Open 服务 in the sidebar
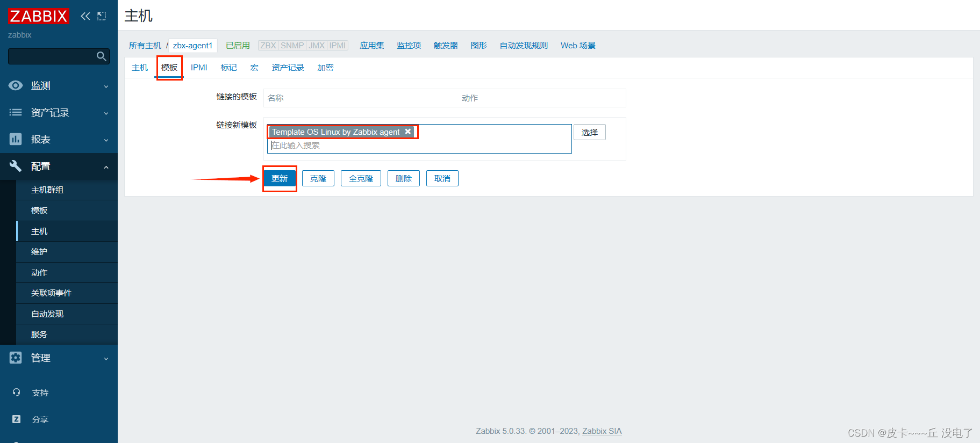The image size is (980, 443). click(67, 334)
